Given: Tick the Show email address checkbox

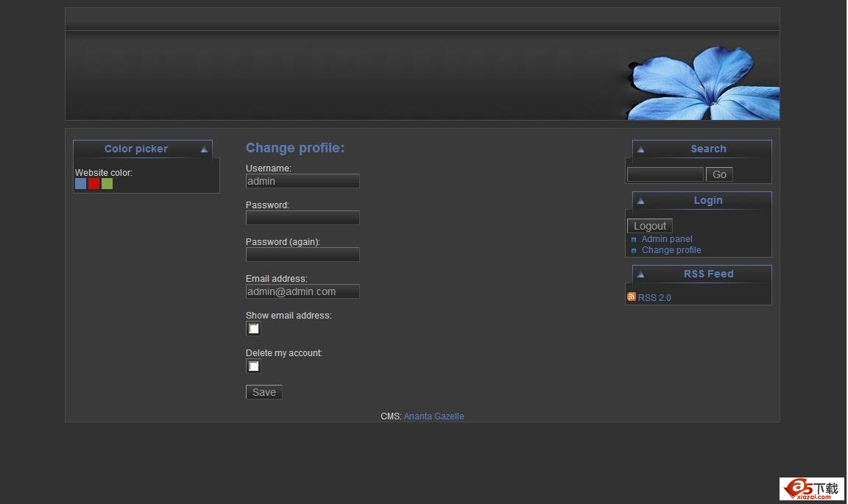Looking at the screenshot, I should (253, 329).
